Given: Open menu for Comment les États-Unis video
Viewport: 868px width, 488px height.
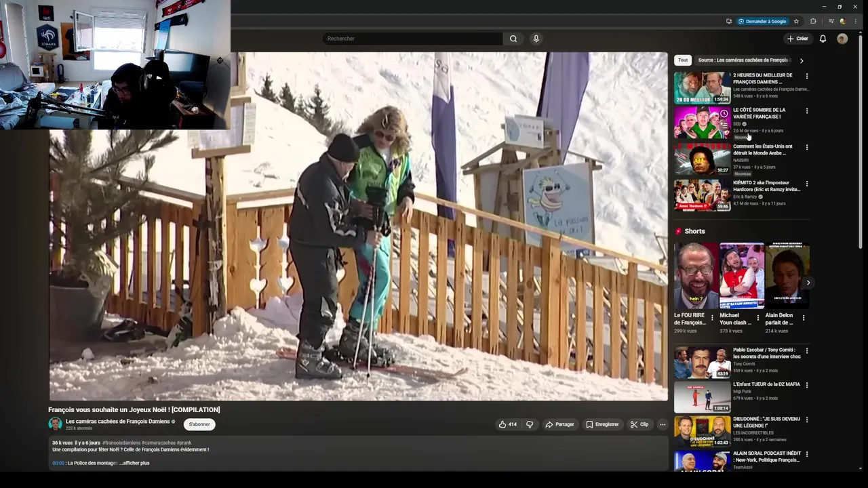Looking at the screenshot, I should coord(806,147).
